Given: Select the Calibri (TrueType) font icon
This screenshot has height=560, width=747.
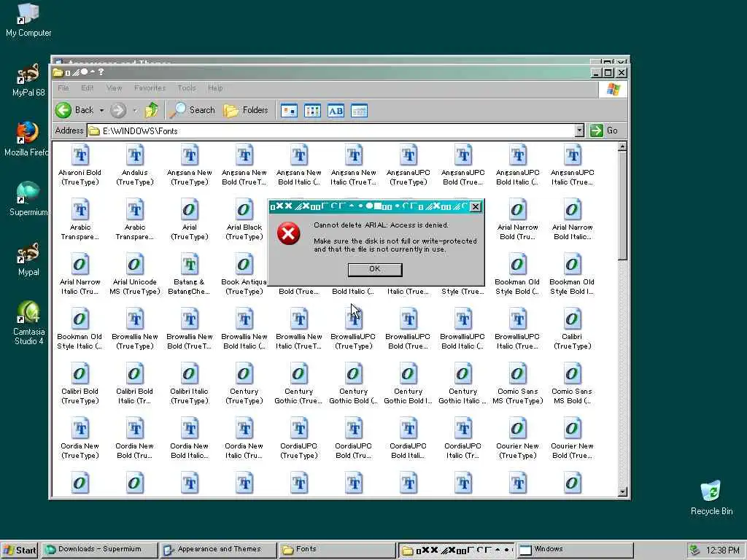Looking at the screenshot, I should pyautogui.click(x=572, y=329).
